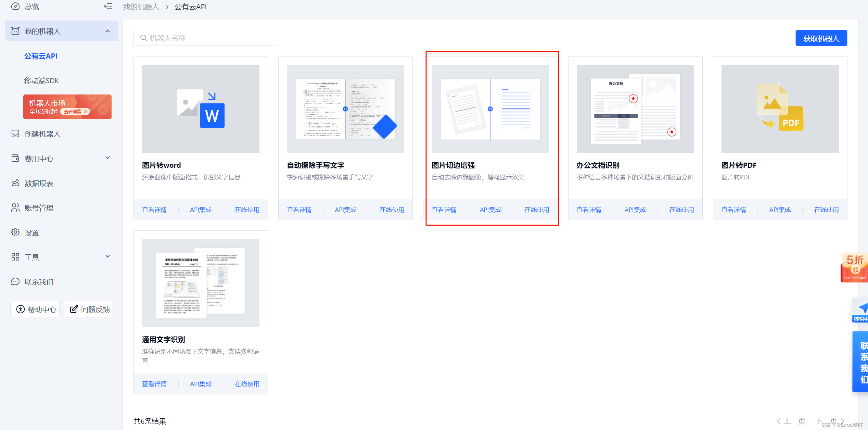Open 我的机器人 from the breadcrumb

pyautogui.click(x=141, y=7)
